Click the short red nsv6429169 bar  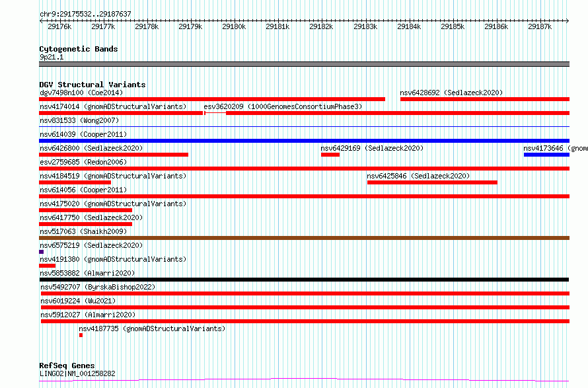point(330,155)
